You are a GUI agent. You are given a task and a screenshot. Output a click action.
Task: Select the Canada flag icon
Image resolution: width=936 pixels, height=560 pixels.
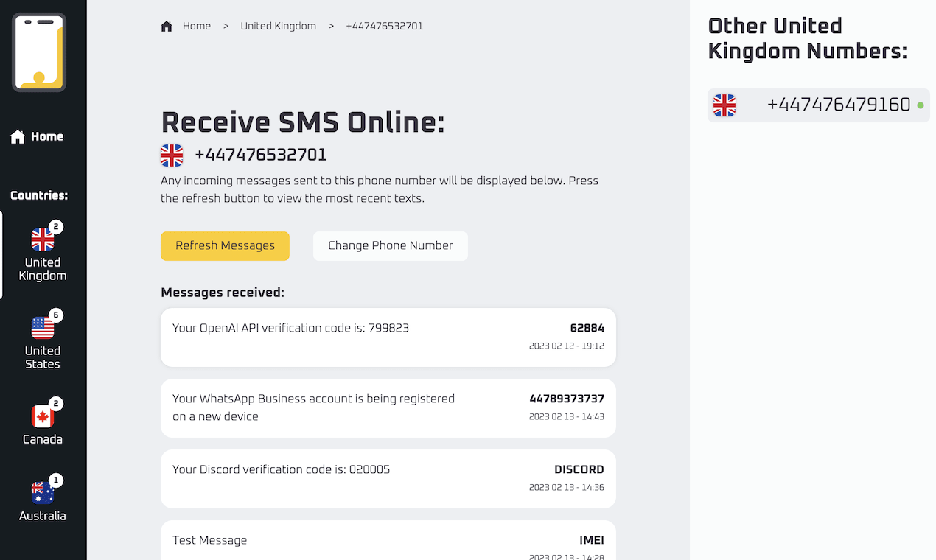tap(43, 416)
